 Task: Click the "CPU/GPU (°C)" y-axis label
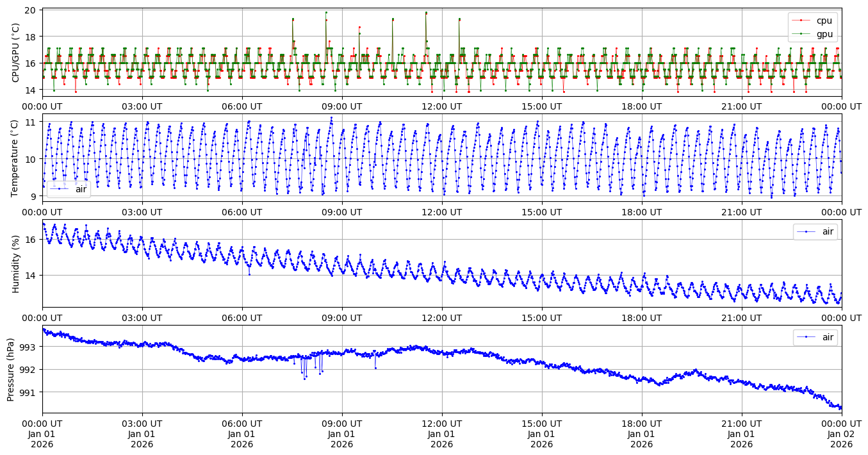point(16,53)
